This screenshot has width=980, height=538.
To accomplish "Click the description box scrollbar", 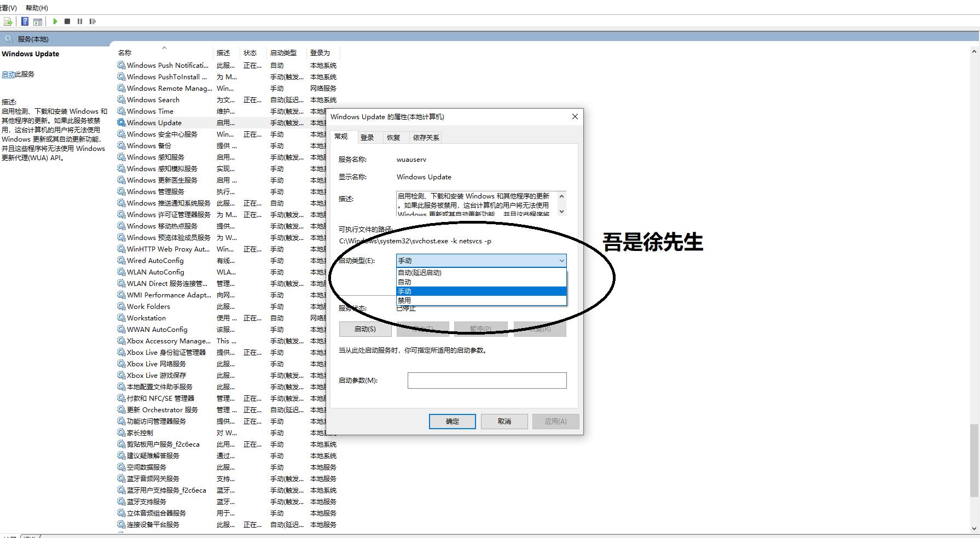I will coord(563,204).
